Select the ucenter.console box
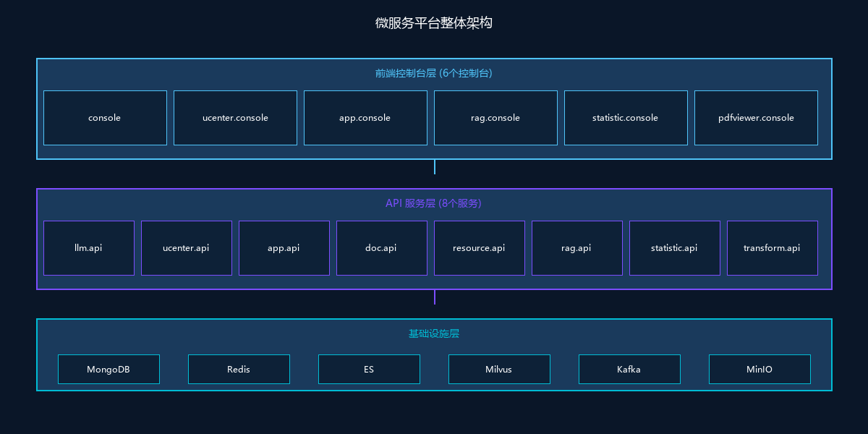 [x=235, y=118]
